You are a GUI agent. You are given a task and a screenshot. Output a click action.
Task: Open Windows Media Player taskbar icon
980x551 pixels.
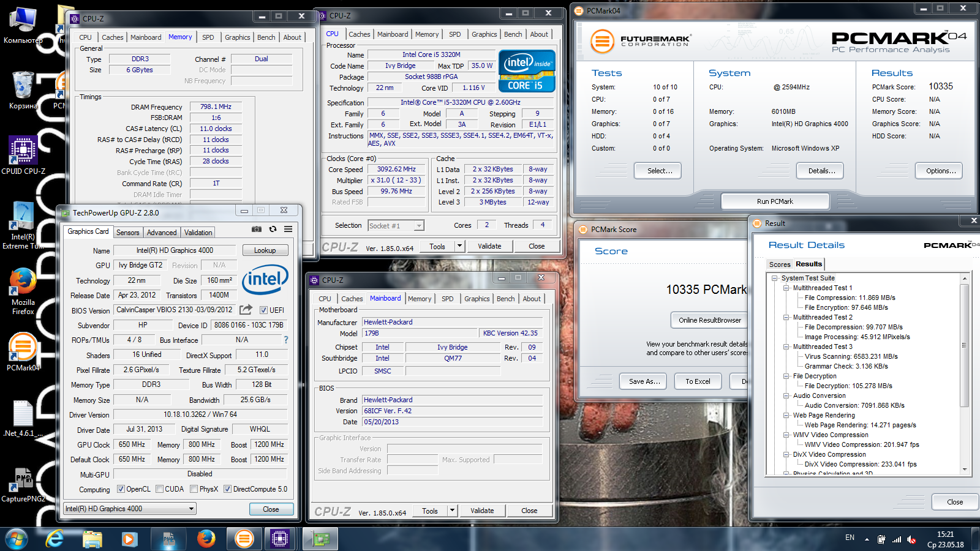point(129,539)
